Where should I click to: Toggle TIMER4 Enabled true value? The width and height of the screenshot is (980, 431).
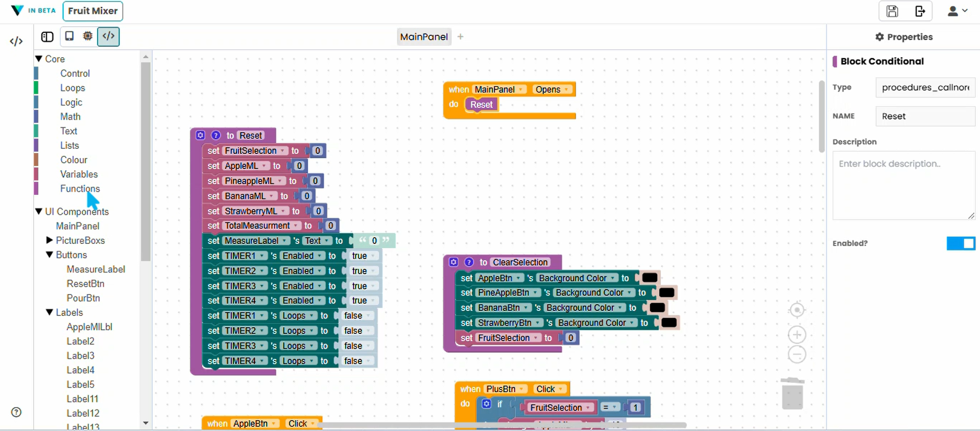pyautogui.click(x=364, y=301)
